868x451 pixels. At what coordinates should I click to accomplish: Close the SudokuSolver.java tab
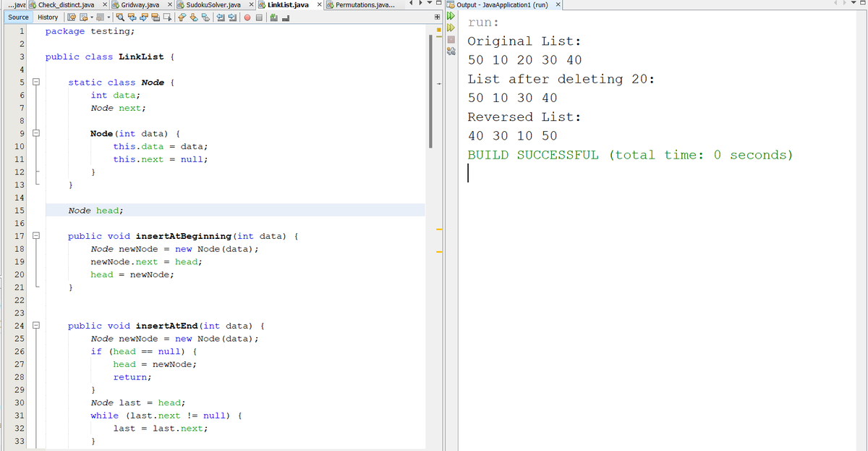pyautogui.click(x=250, y=4)
